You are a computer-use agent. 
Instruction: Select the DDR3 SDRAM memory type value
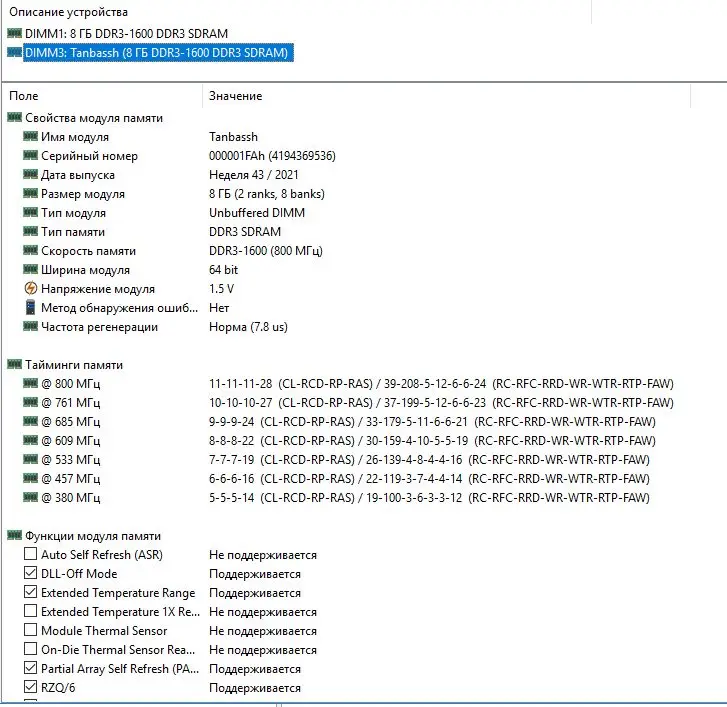click(245, 232)
